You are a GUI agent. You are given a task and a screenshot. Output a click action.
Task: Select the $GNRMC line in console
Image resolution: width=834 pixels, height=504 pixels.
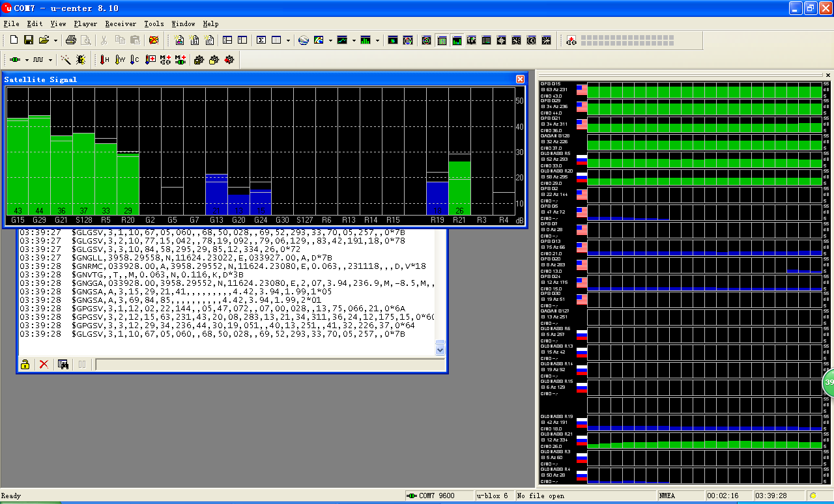(x=222, y=266)
